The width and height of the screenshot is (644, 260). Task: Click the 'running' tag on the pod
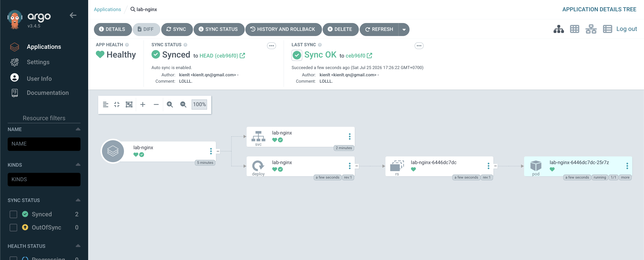[x=600, y=178]
